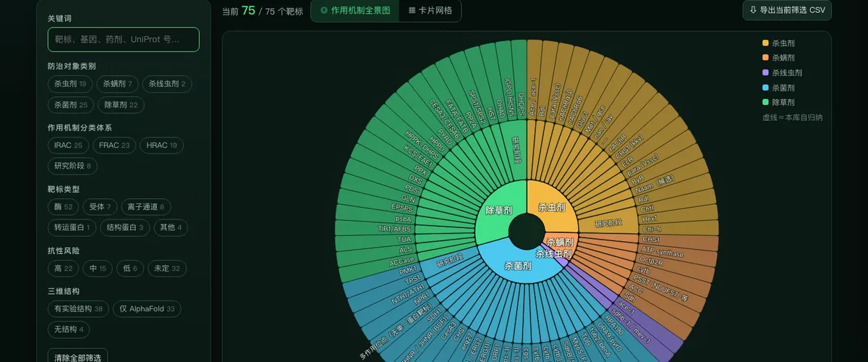Click the orange 杀螨剂 legend swatch
The height and width of the screenshot is (362, 868).
pos(765,58)
